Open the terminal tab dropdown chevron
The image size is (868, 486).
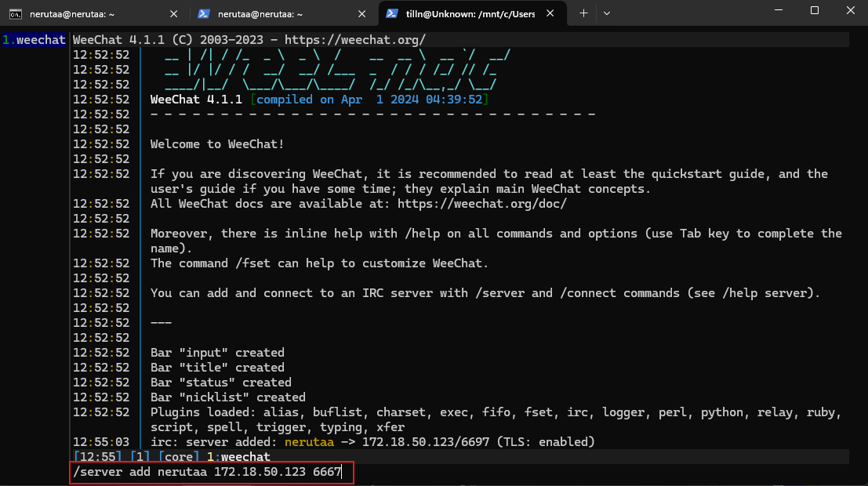tap(606, 13)
